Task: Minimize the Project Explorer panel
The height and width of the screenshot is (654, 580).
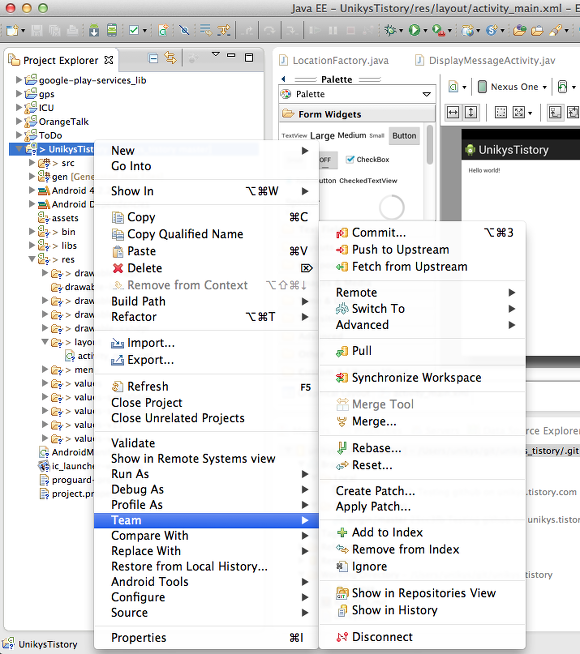Action: point(231,55)
